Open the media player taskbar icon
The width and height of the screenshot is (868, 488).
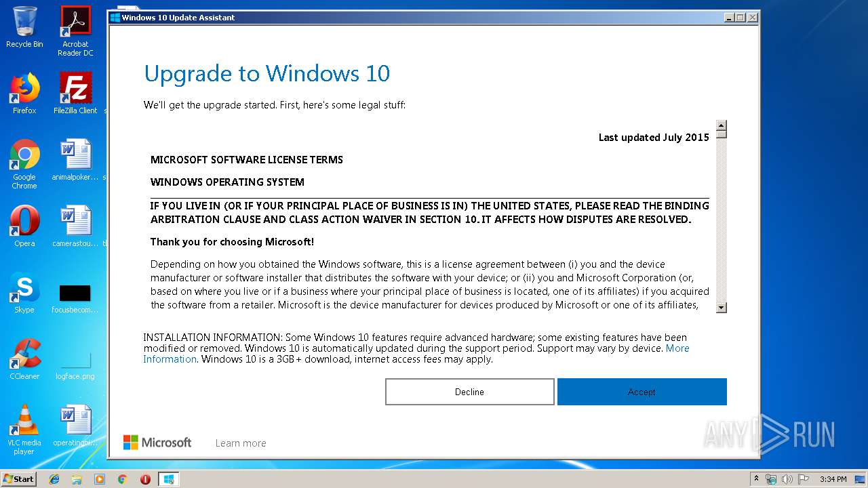pos(100,479)
